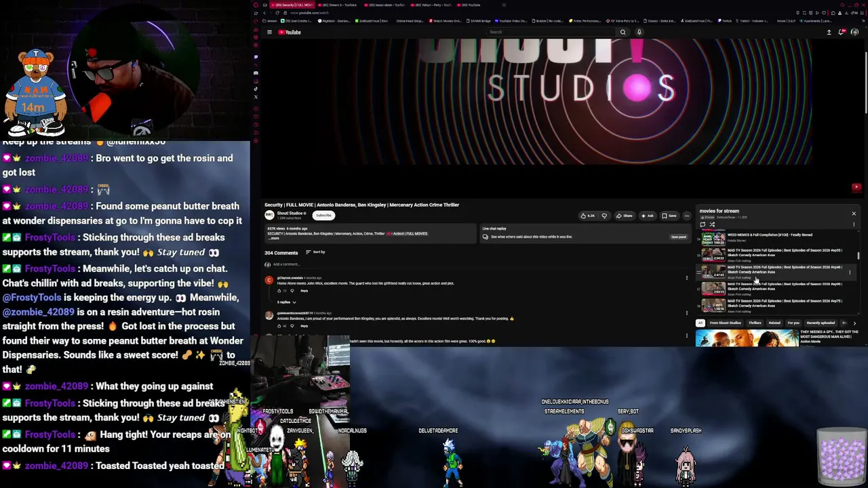Open the playlist panel three-dot menu
Viewport: 868px width, 488px height.
click(x=854, y=224)
